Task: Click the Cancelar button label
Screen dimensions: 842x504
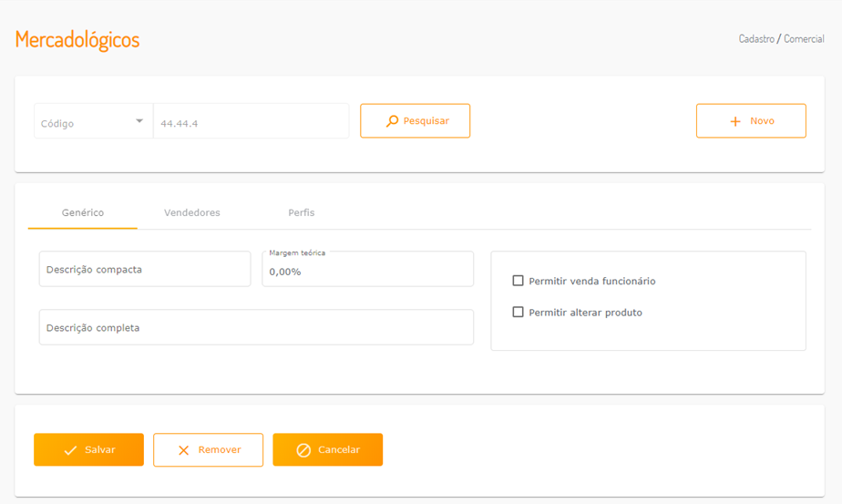Action: 339,450
